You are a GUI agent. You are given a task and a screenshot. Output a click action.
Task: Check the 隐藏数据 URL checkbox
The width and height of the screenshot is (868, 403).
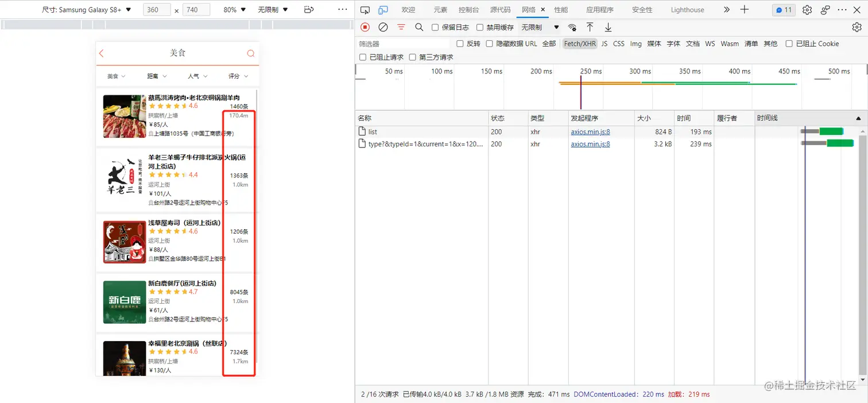click(x=490, y=44)
